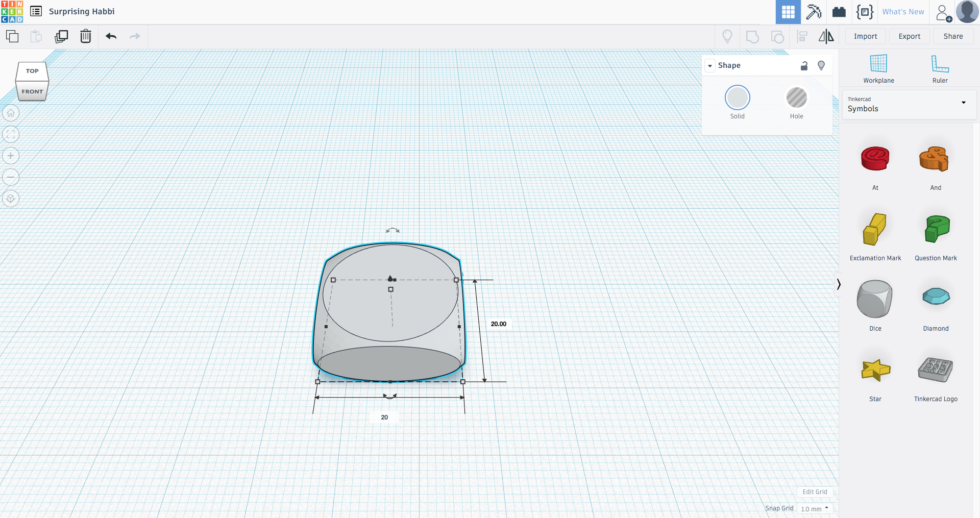The width and height of the screenshot is (980, 518).
Task: Click the Mirror tool icon
Action: point(826,36)
